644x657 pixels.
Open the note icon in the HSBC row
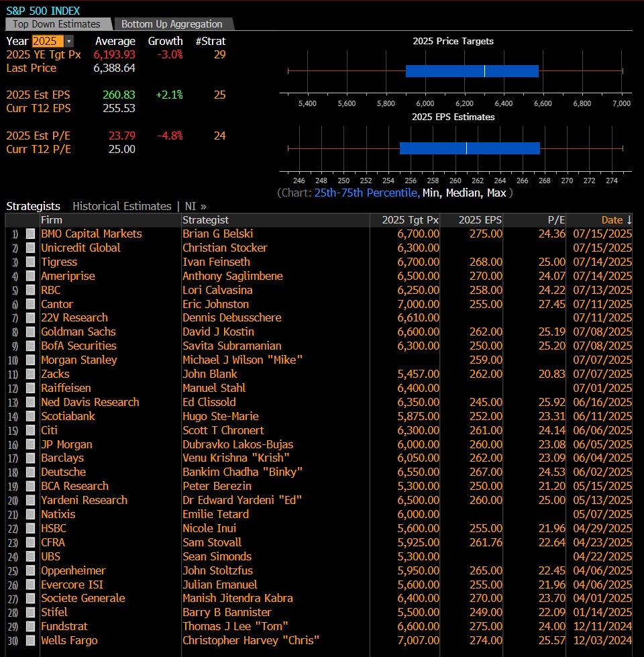31,528
